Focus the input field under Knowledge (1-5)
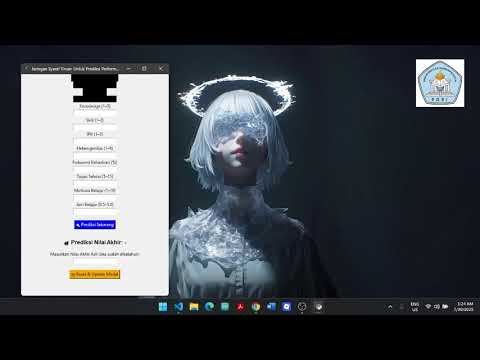The image size is (480, 360). click(95, 113)
